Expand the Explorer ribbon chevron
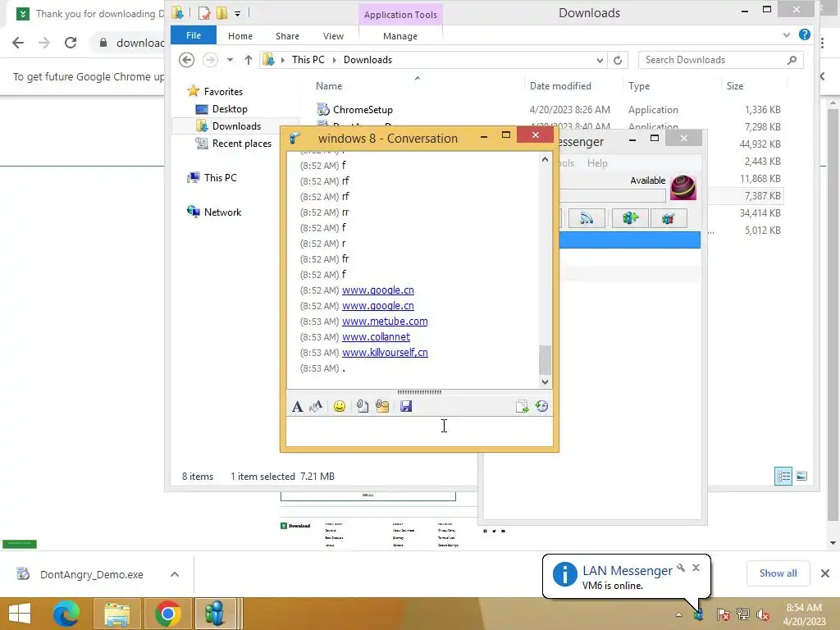Viewport: 840px width, 630px height. click(x=786, y=34)
